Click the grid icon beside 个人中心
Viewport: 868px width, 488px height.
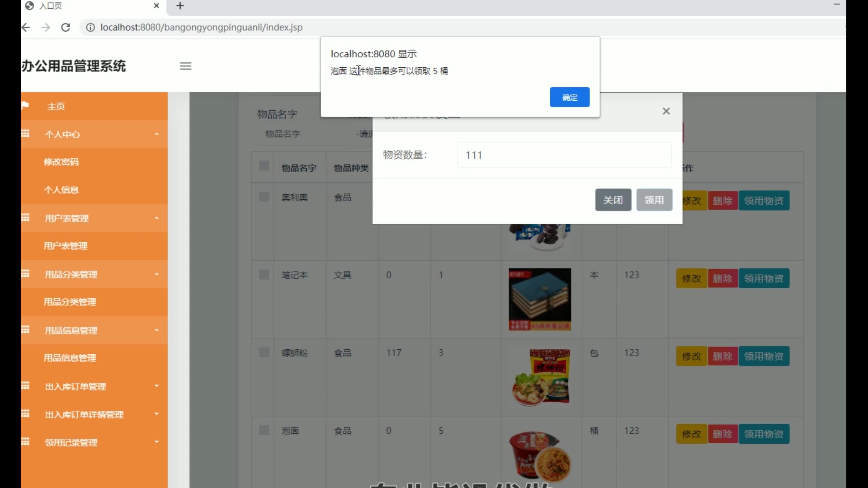pos(26,134)
